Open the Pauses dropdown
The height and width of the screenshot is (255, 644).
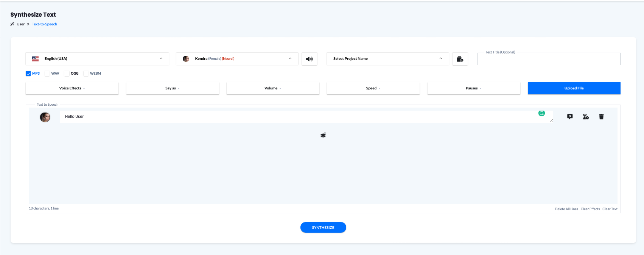coord(474,88)
